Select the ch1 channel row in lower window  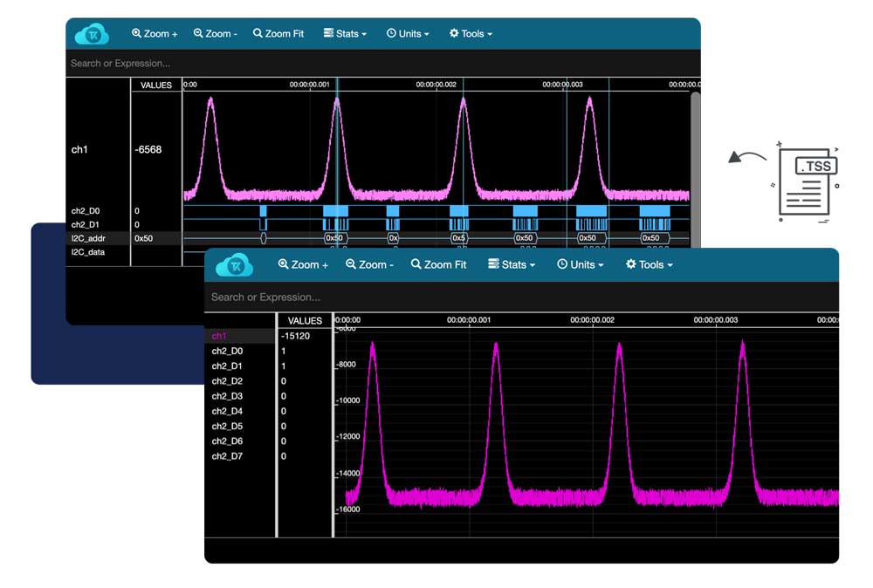pos(220,335)
